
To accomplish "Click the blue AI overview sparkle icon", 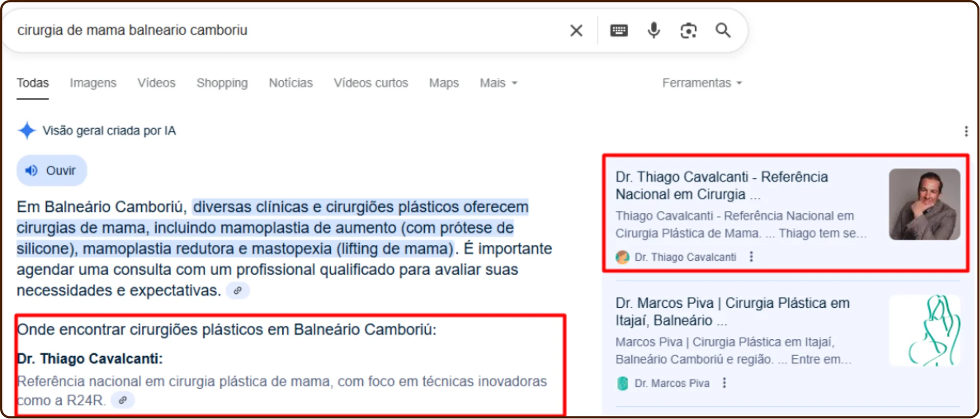I will coord(27,131).
